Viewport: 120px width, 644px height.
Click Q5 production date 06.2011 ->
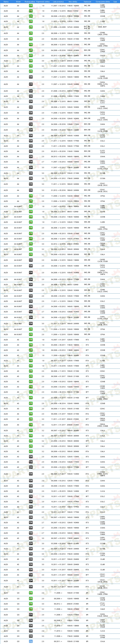(58, 641)
